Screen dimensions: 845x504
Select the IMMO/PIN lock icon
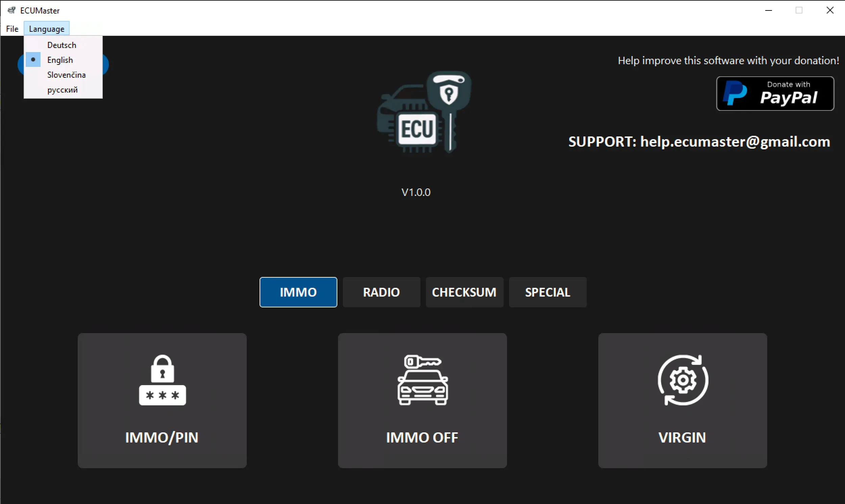[x=162, y=379]
